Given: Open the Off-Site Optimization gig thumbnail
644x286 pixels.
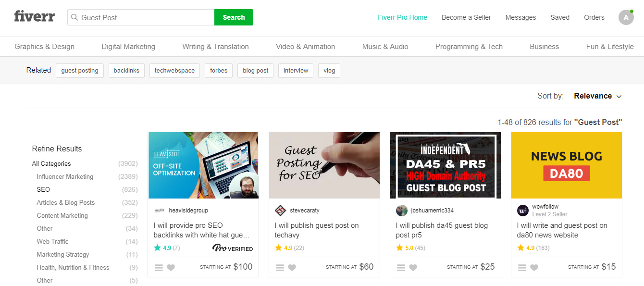Looking at the screenshot, I should 203,165.
